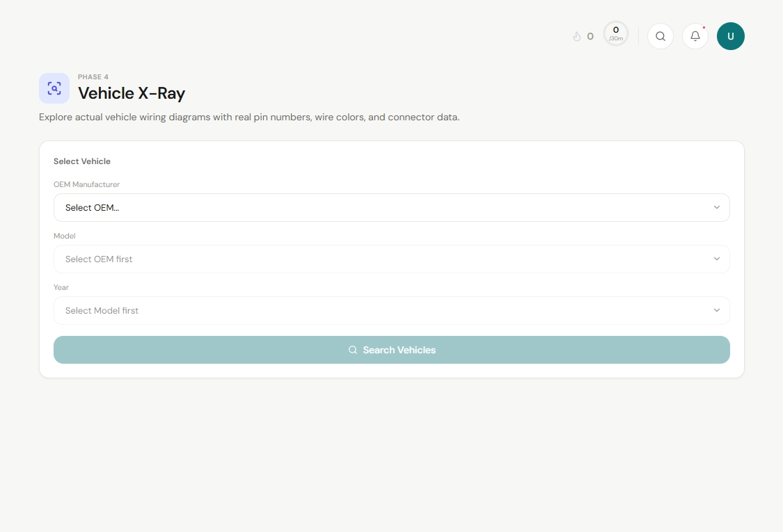Click the flame streak icon
The image size is (783, 532).
[x=576, y=36]
